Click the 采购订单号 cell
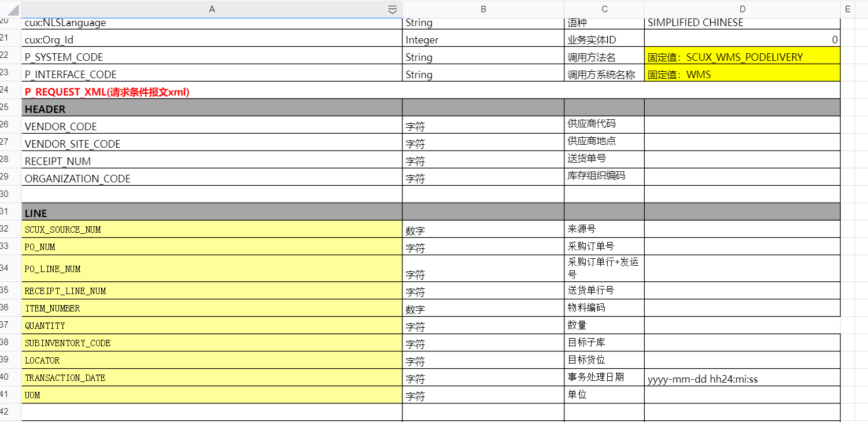 pos(604,247)
